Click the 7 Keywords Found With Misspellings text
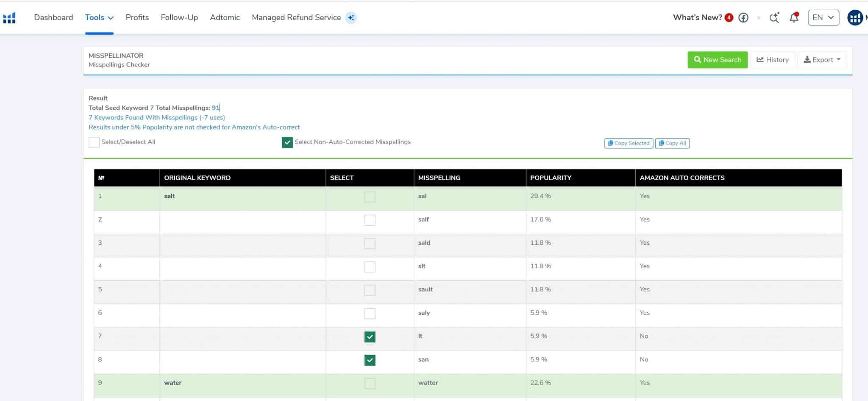This screenshot has height=401, width=868. point(157,118)
